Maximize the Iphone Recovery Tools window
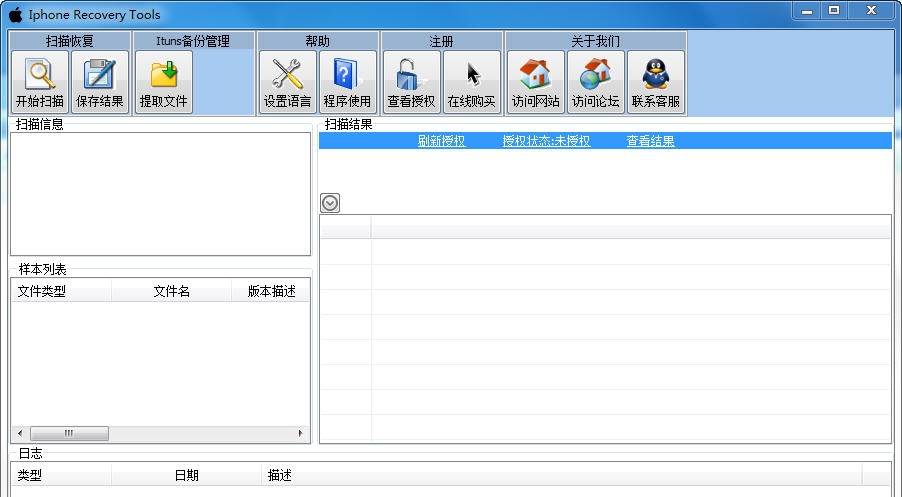The height and width of the screenshot is (497, 902). click(x=834, y=11)
